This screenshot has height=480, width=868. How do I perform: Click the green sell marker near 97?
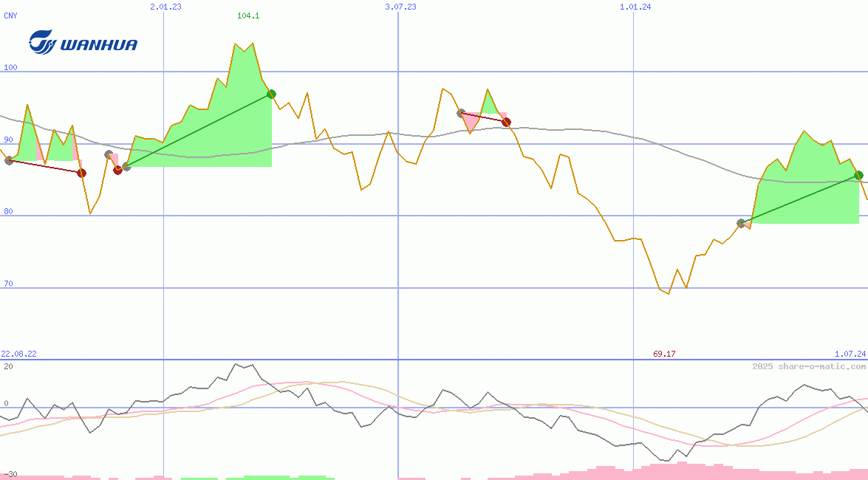271,94
